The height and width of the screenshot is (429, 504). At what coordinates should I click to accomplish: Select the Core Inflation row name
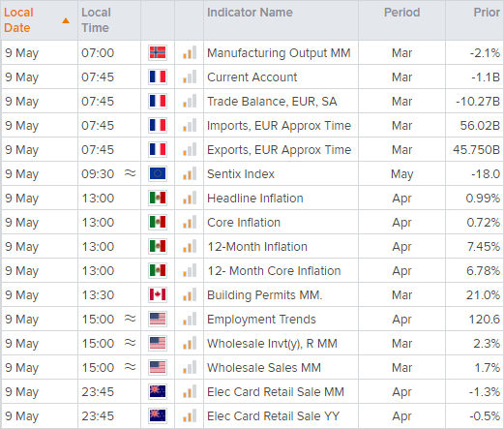[244, 223]
